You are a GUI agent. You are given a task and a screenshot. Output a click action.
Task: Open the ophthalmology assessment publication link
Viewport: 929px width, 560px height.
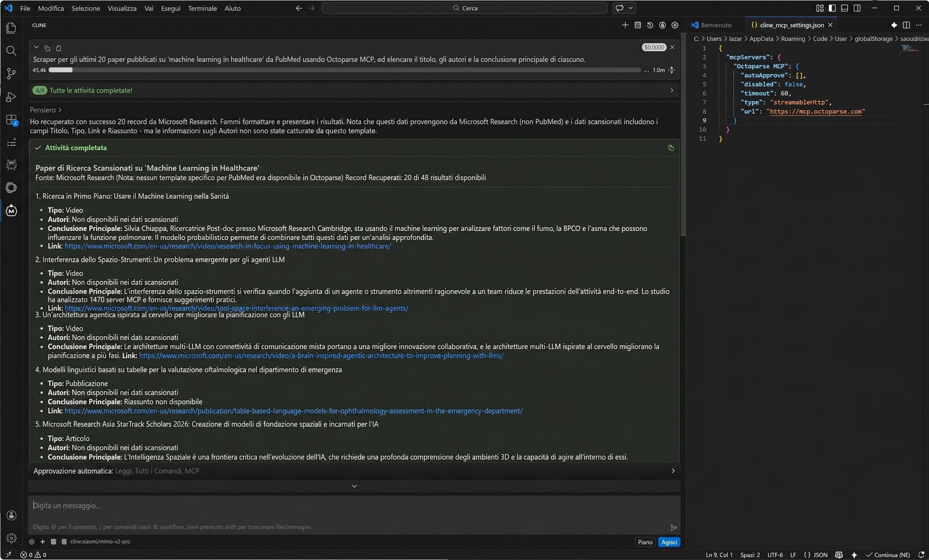click(x=293, y=411)
